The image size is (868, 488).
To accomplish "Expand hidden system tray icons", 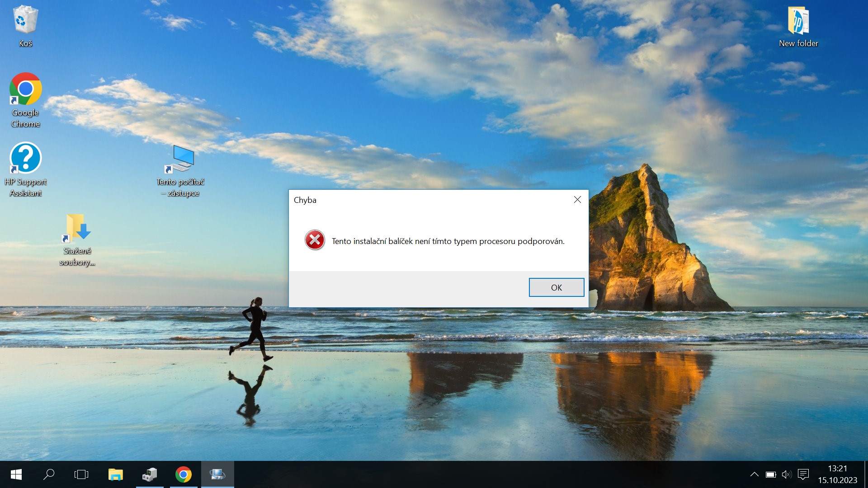I will [x=754, y=474].
